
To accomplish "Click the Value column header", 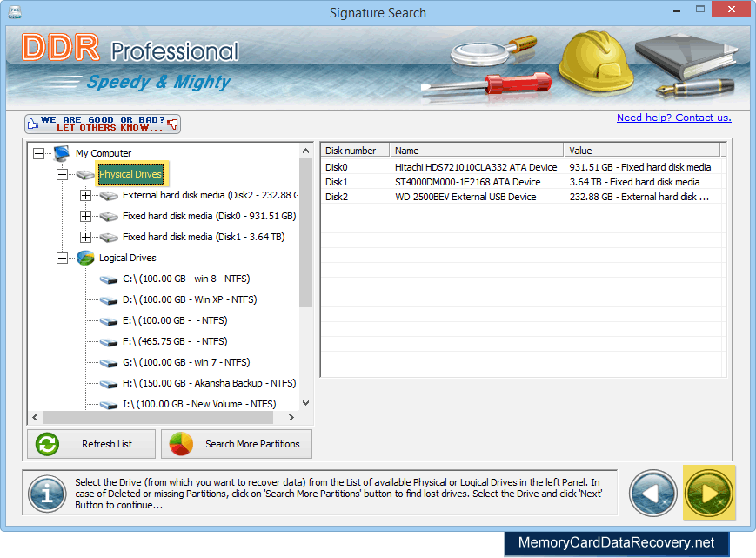I will [x=642, y=151].
